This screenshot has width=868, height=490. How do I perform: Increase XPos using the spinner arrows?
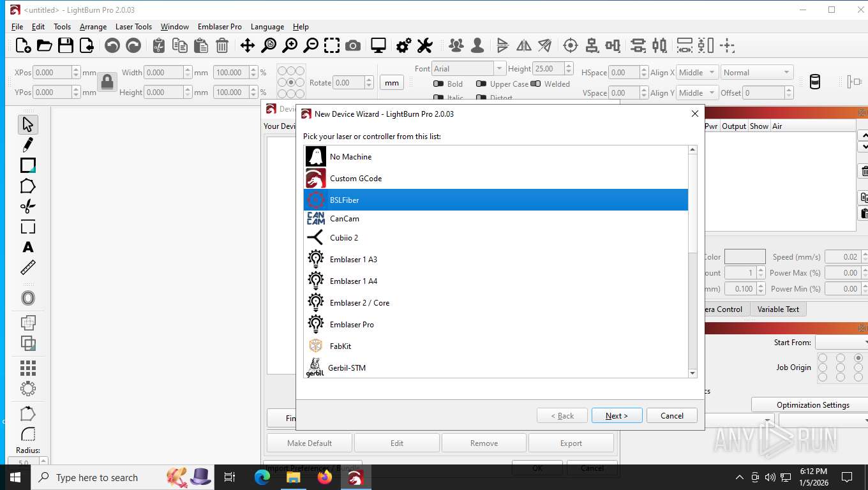click(x=76, y=70)
